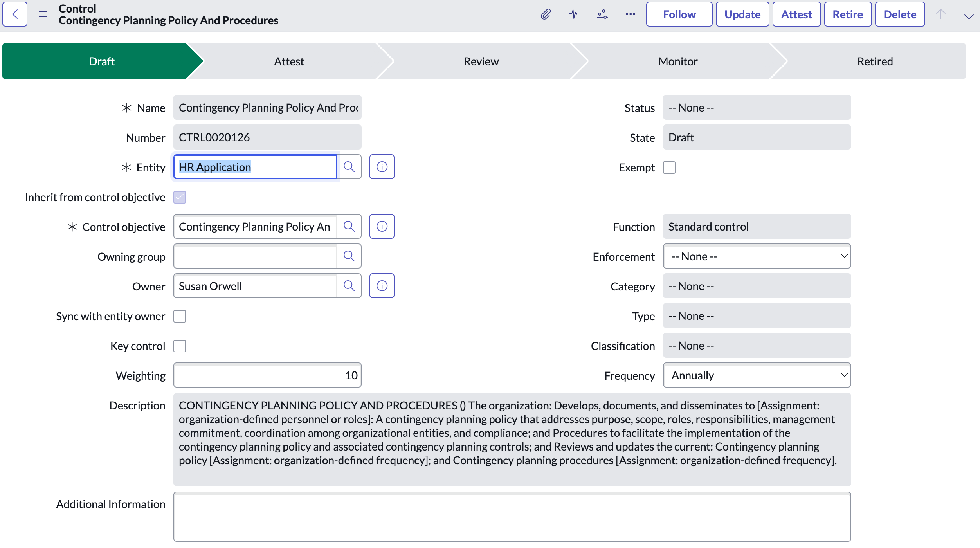Click the read-only Category field
Viewport: 980px width, 548px height.
coord(757,286)
